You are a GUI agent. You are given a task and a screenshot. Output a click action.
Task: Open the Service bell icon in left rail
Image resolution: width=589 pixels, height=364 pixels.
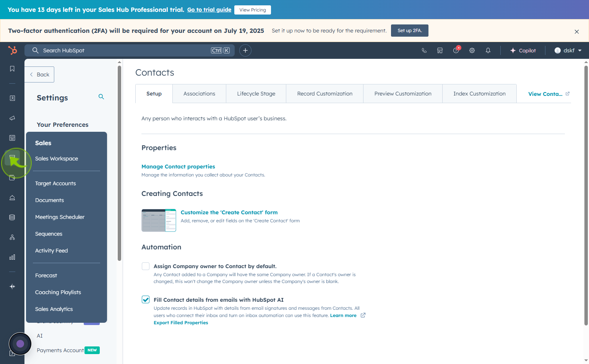(x=12, y=197)
